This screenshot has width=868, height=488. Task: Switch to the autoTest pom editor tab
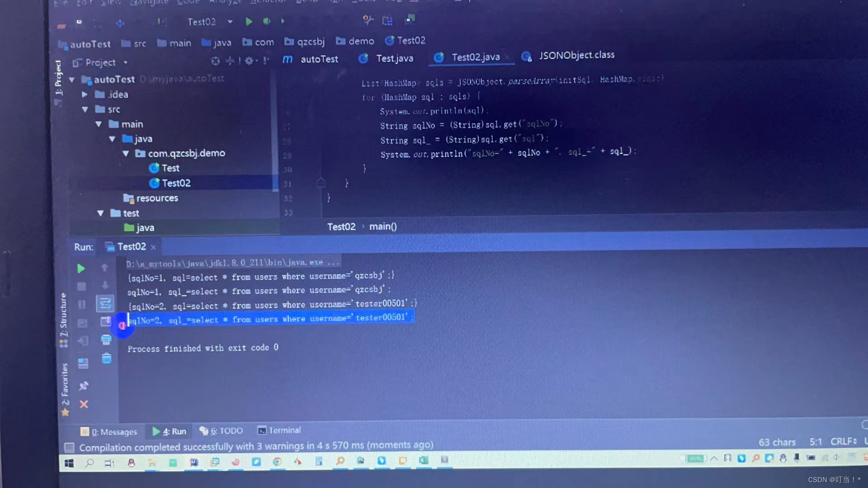pos(311,59)
